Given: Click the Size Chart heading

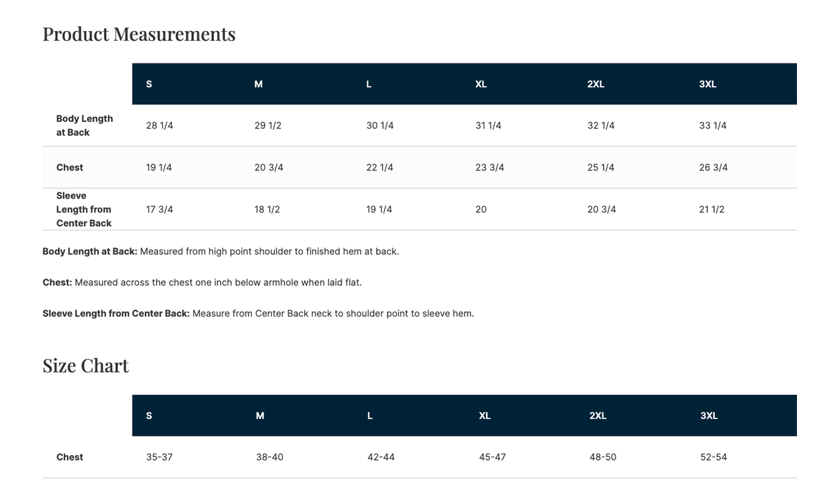Looking at the screenshot, I should pyautogui.click(x=86, y=365).
